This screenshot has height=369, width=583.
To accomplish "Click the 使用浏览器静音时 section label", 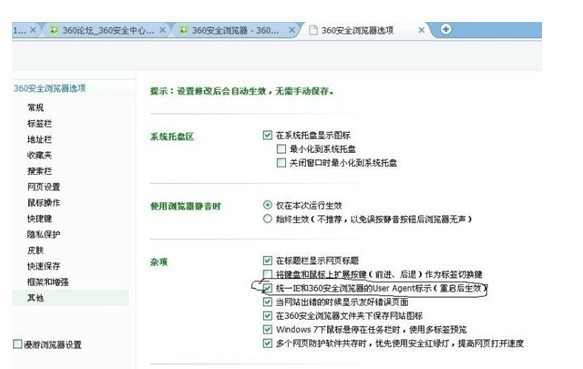I will click(186, 206).
